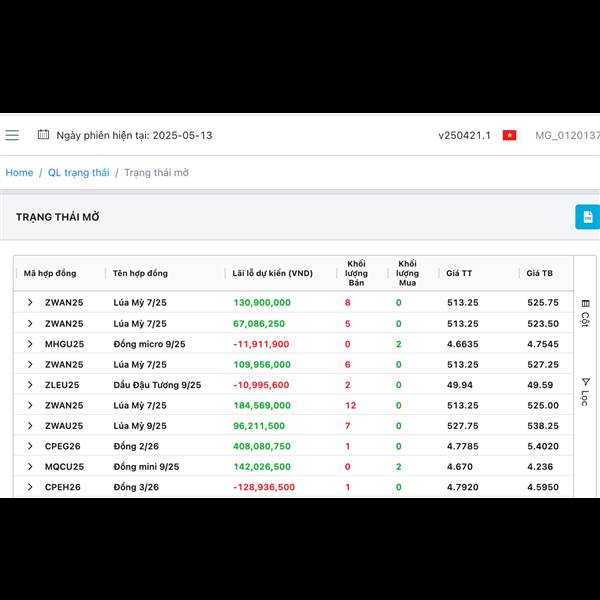Click profit value 109,956,000

click(262, 364)
